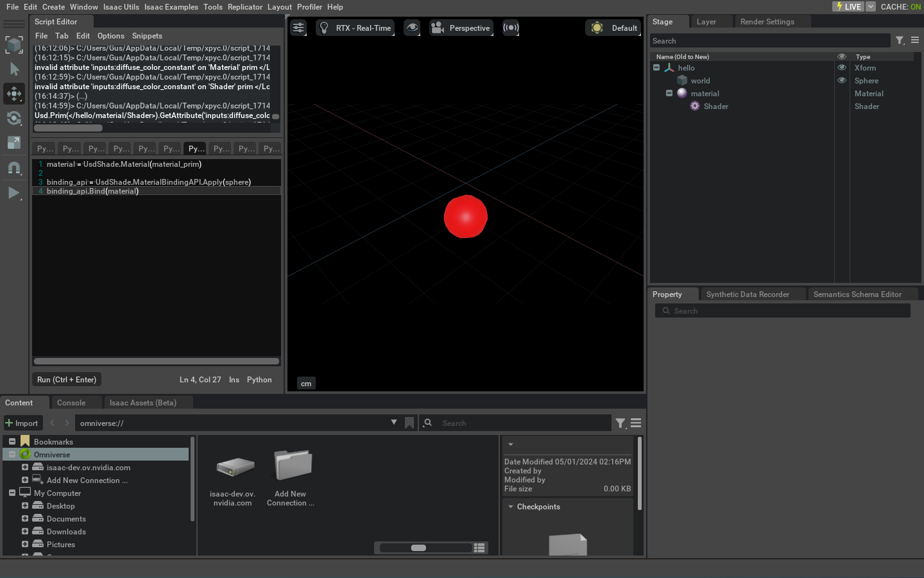Select the Rotate tool icon

[x=14, y=118]
